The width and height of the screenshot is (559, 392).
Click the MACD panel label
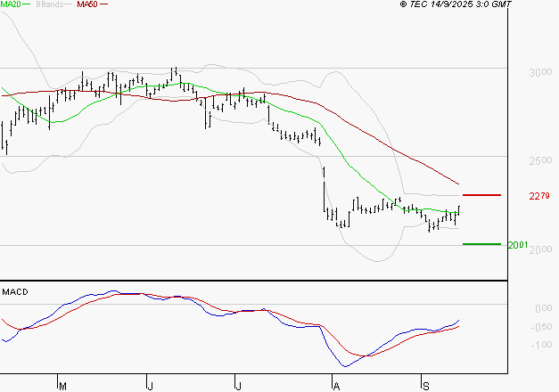(x=15, y=292)
